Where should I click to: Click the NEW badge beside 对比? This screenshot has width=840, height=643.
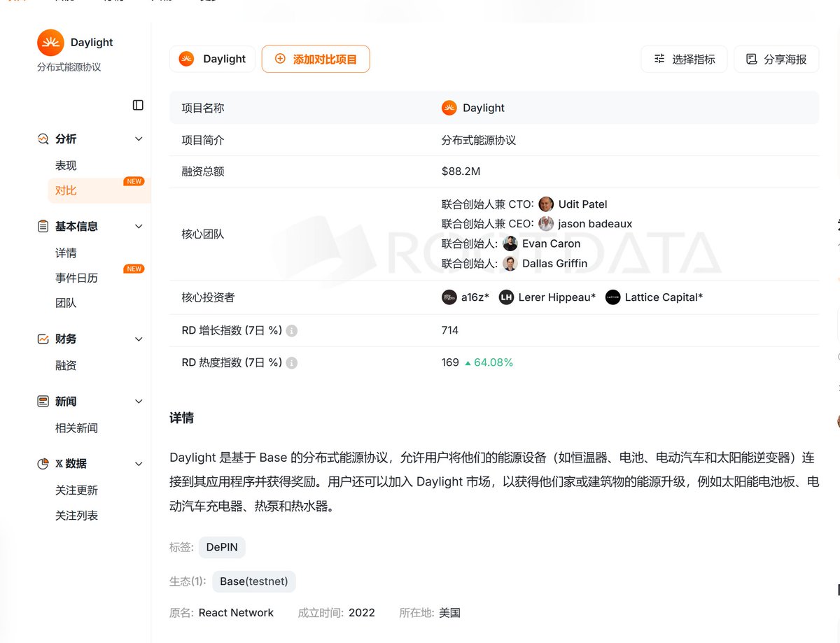(134, 181)
